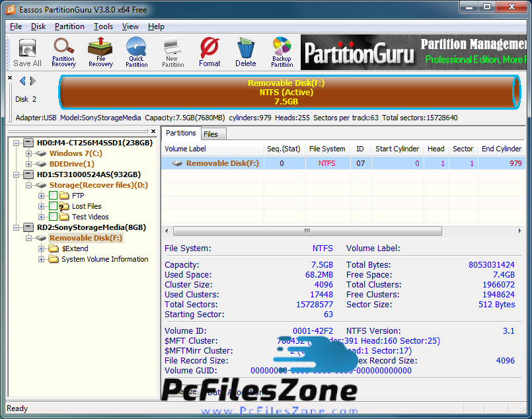Viewport: 532px width, 419px height.
Task: Select the Format tool icon
Action: click(209, 52)
